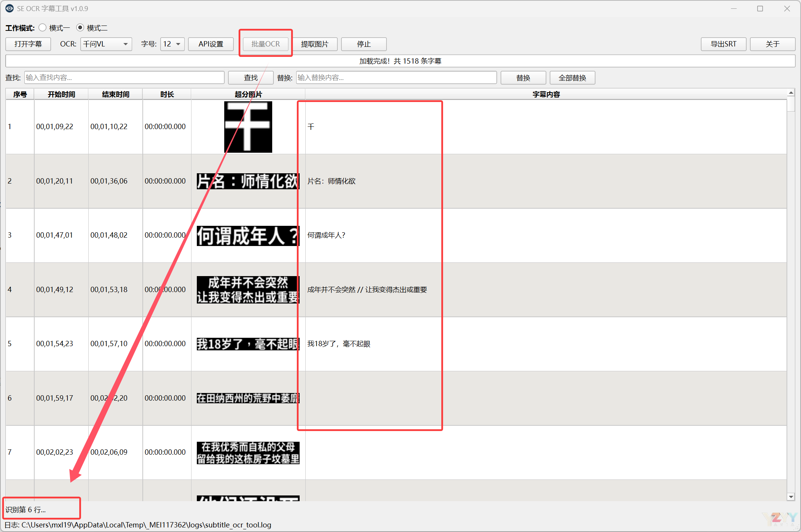801x532 pixels.
Task: Focus the 替换 replacement input field
Action: (x=396, y=78)
